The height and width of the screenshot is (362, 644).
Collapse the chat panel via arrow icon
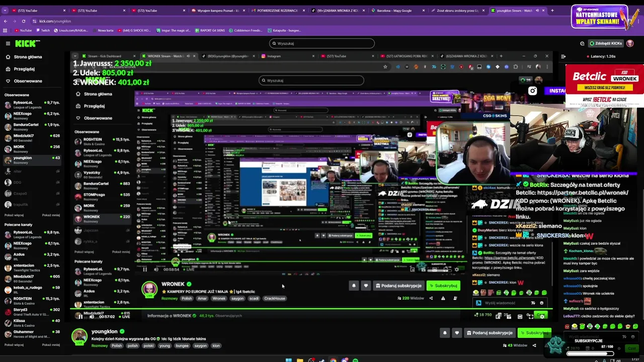click(563, 56)
